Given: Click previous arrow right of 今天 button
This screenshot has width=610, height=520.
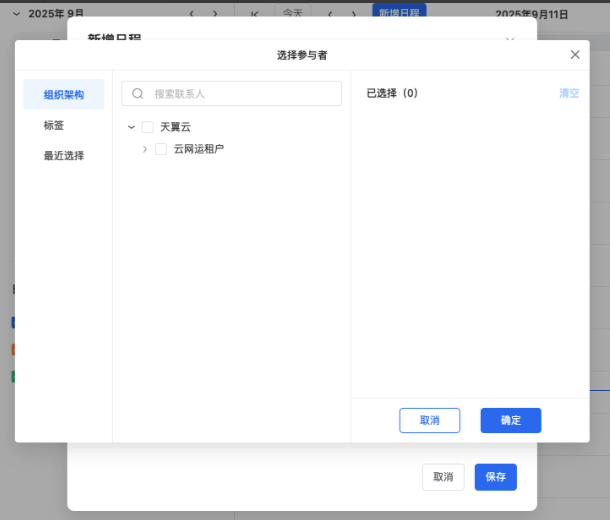Looking at the screenshot, I should pos(330,14).
